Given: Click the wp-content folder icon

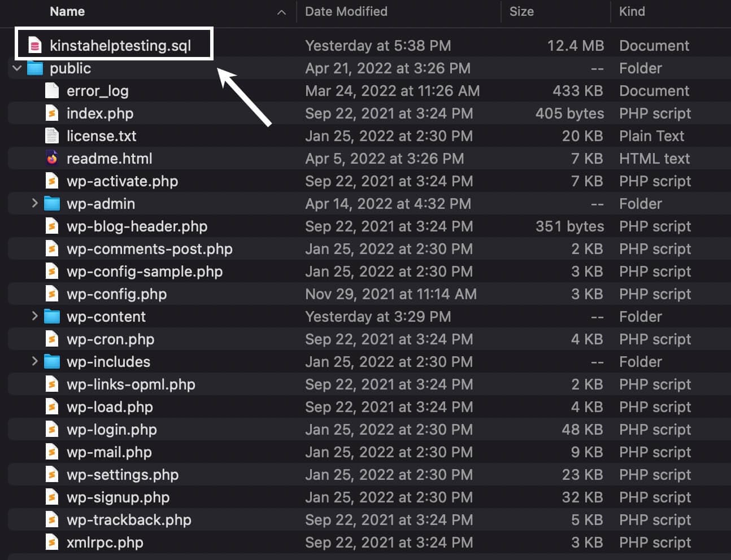Looking at the screenshot, I should pos(51,316).
